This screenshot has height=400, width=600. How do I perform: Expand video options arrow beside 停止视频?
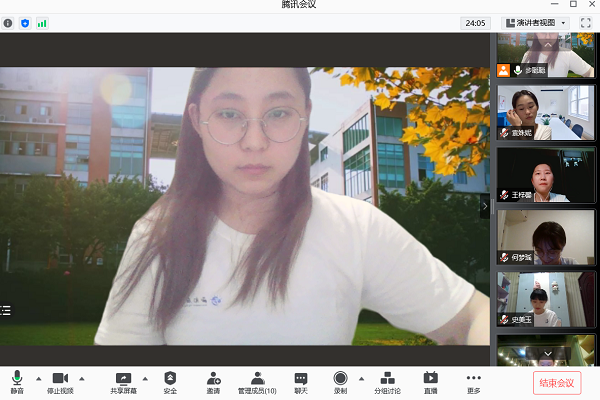[82, 378]
